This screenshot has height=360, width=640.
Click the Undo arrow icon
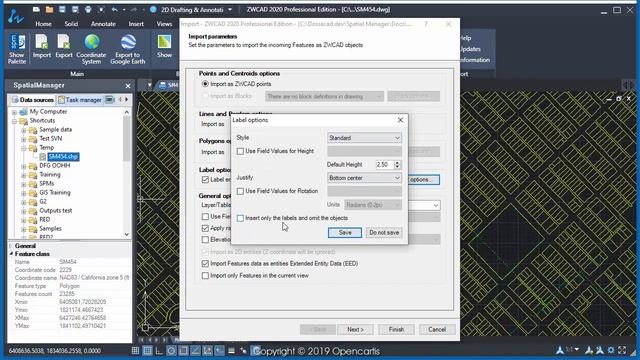[115, 9]
